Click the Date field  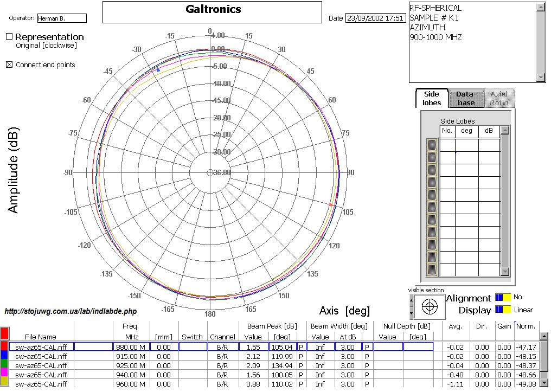pos(376,18)
